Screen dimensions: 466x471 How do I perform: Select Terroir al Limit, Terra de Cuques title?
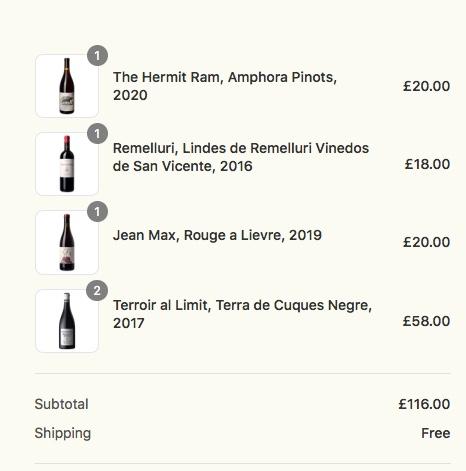[242, 314]
